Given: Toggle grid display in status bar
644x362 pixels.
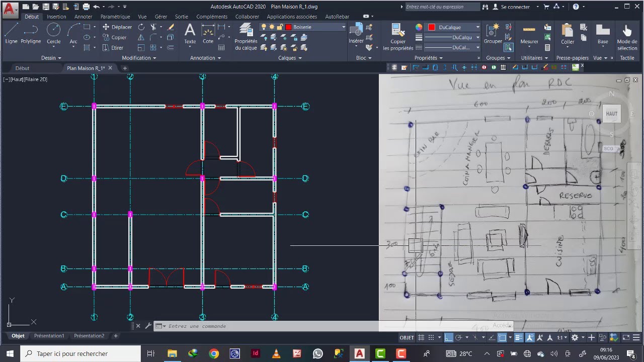Looking at the screenshot, I should tap(422, 338).
